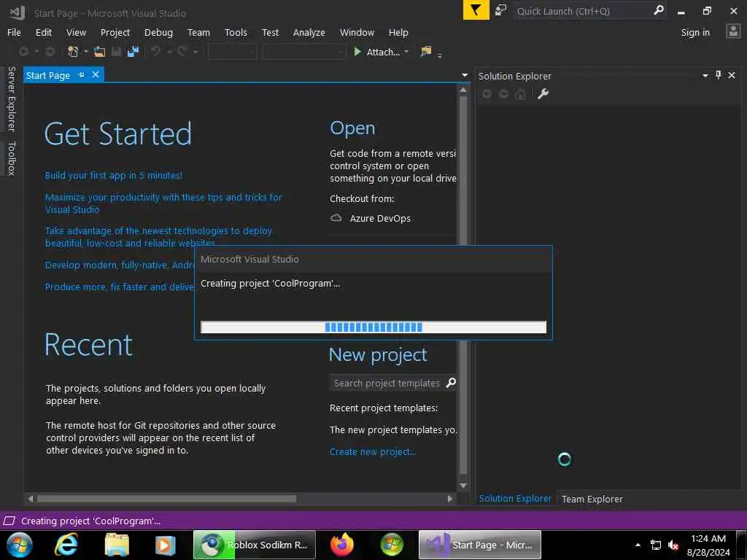
Task: Click Solution Explorer Properties wrench icon
Action: (543, 94)
